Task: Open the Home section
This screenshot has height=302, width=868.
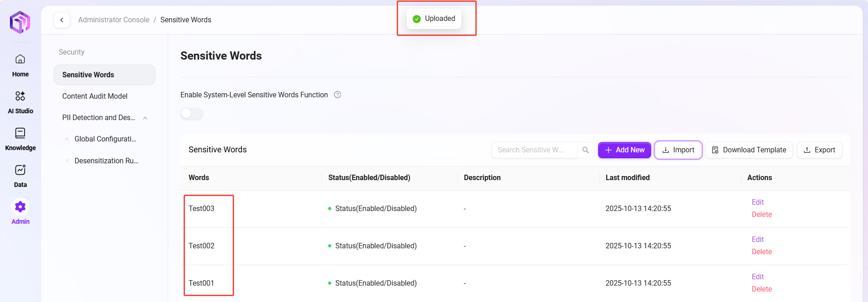Action: click(x=20, y=65)
